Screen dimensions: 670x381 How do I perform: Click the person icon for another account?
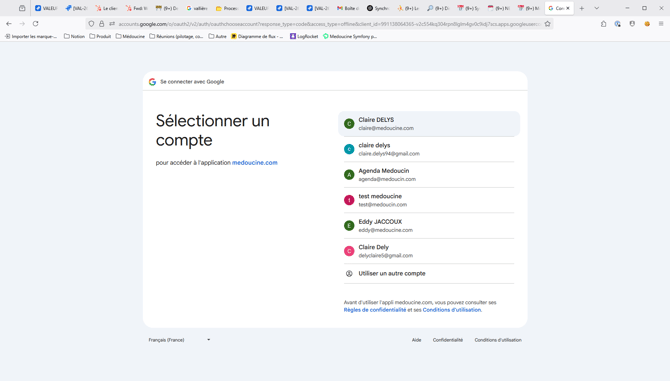coord(349,273)
